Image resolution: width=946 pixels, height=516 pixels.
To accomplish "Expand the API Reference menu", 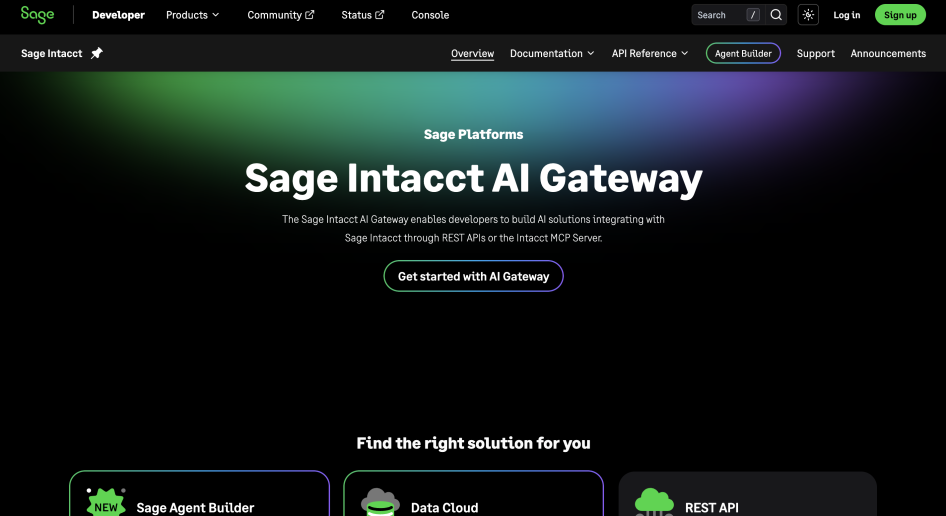I will click(x=650, y=53).
